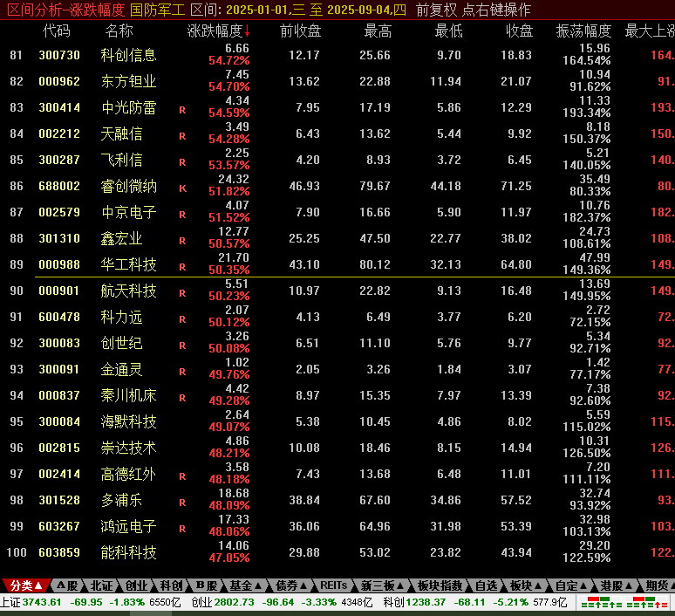The height and width of the screenshot is (616, 675).
Task: Sort by the 前收盘 column header
Action: (301, 31)
